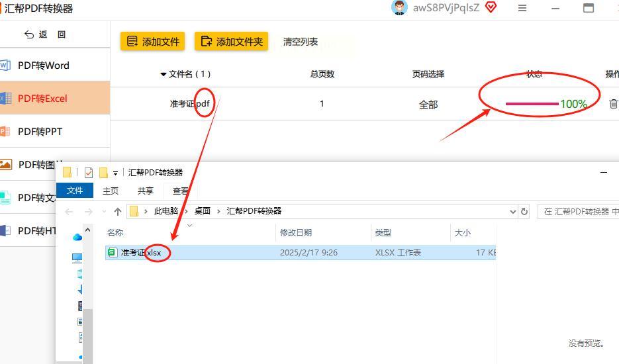
Task: Minimize the Explorer window
Action: coord(604,173)
